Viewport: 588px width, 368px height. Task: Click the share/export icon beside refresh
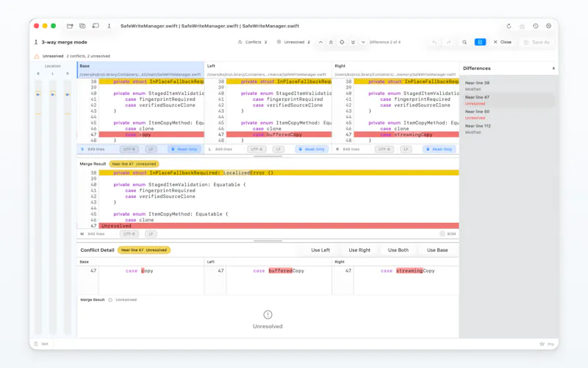[x=522, y=26]
